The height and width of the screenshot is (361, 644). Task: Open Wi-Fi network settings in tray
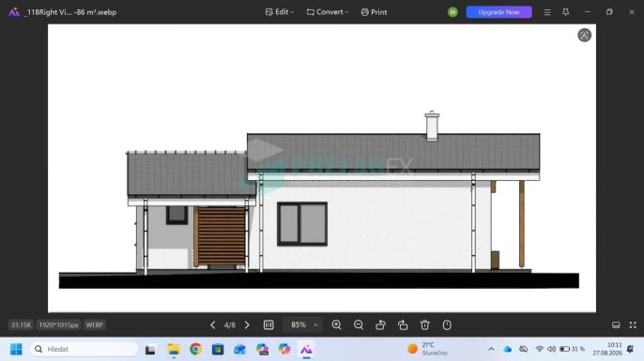pos(539,349)
